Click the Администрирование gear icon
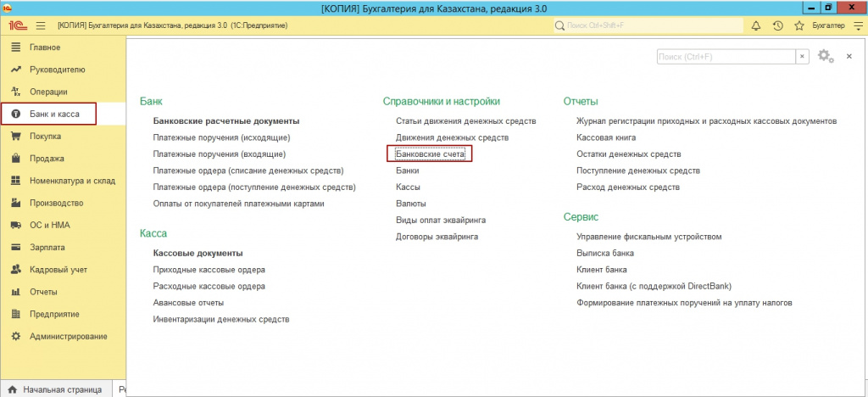Screen dimensions: 868x397 pyautogui.click(x=16, y=336)
